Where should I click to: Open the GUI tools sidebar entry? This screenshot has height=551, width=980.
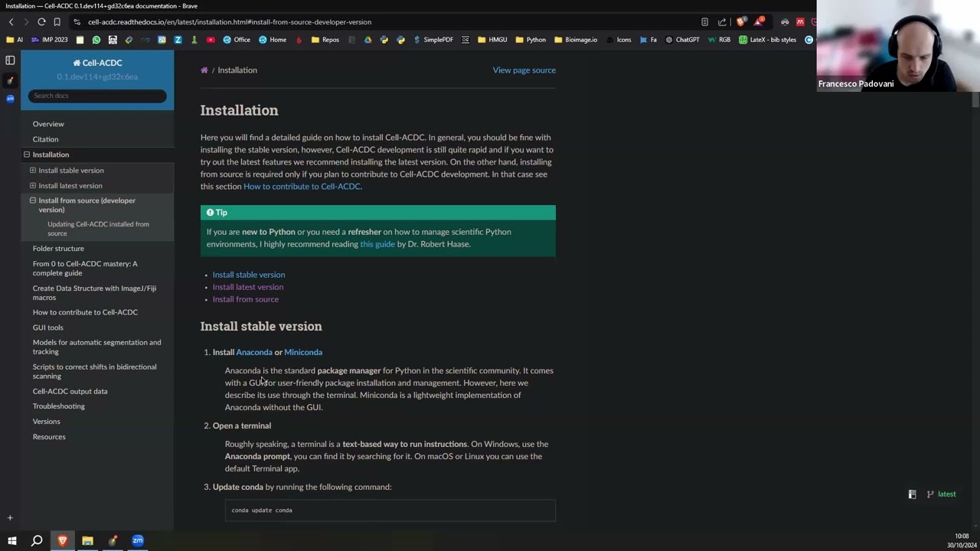tap(48, 328)
